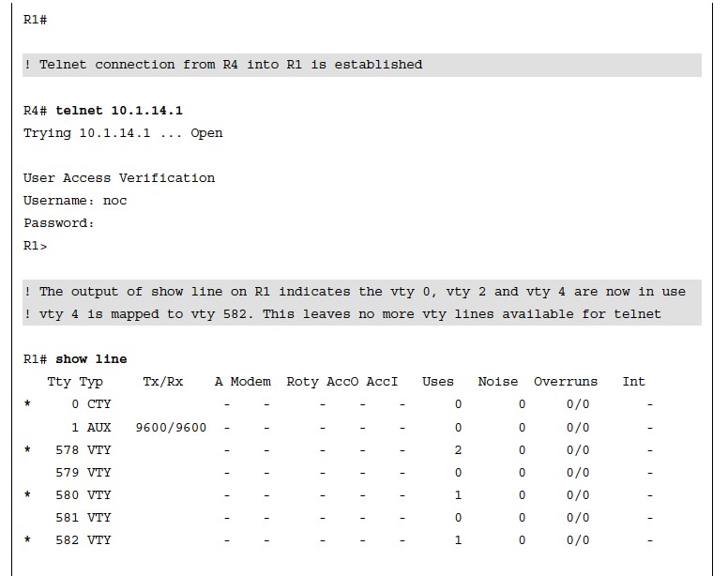The width and height of the screenshot is (728, 576).
Task: Click the telnet 10.1.14.1 command text
Action: (x=119, y=111)
